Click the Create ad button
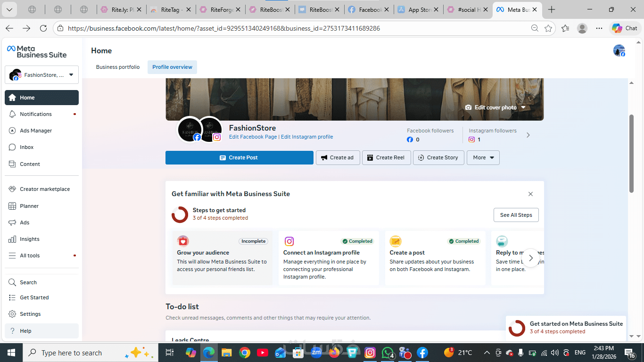This screenshot has height=362, width=644. coord(338,157)
